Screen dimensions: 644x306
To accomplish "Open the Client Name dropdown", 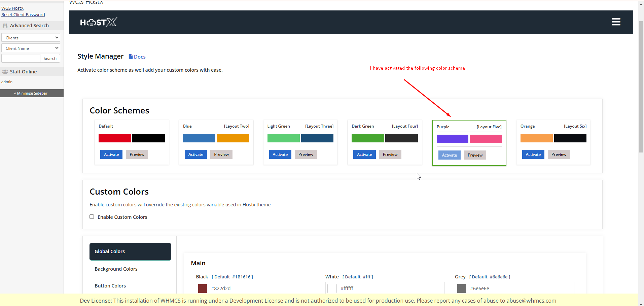I will click(x=31, y=48).
